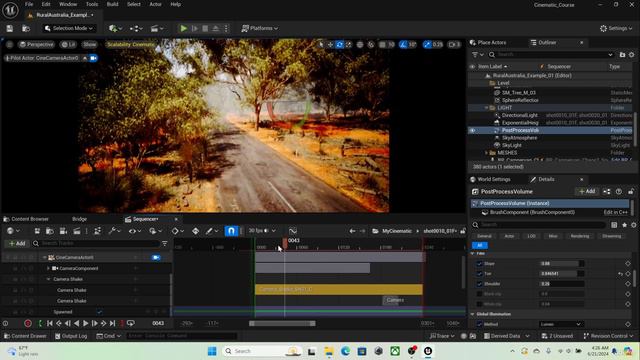Click the Sequencer create camera icon
640x360 pixels.
[x=63, y=231]
